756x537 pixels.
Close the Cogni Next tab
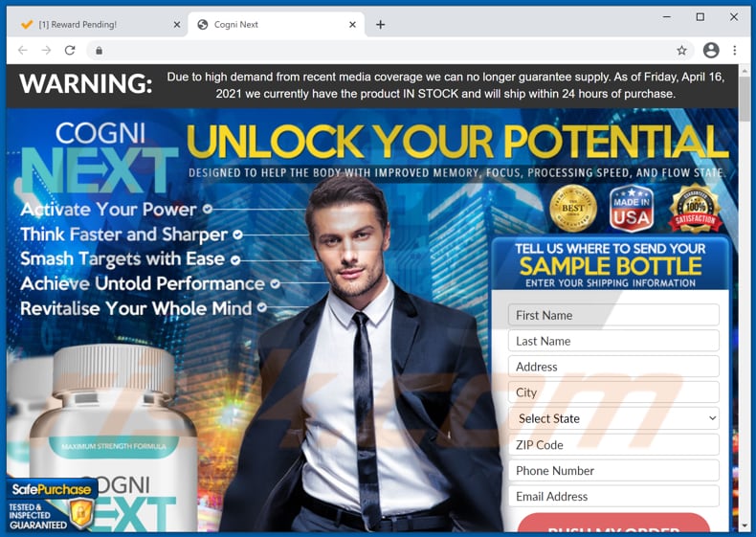[352, 25]
